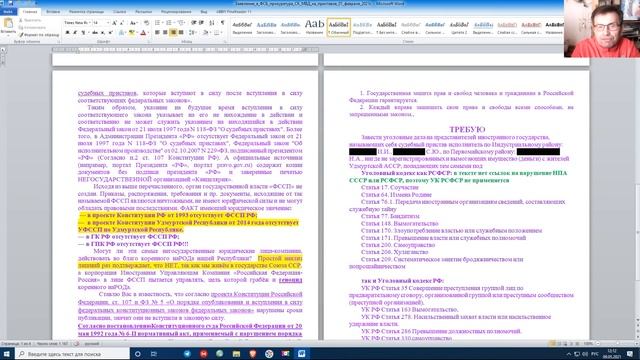Viewport: 640px width, 360px height.
Task: Click the Sort icon in Paragraph group
Action: [211, 23]
